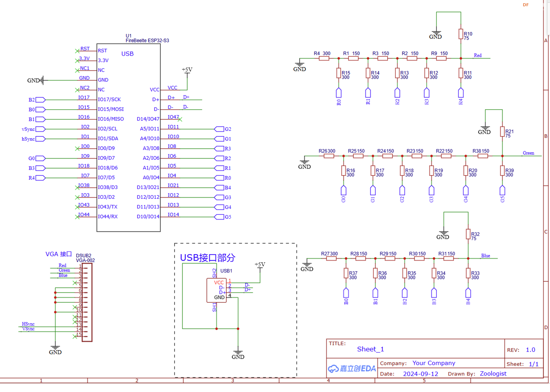Select the Green net label on ladder output

pyautogui.click(x=528, y=153)
